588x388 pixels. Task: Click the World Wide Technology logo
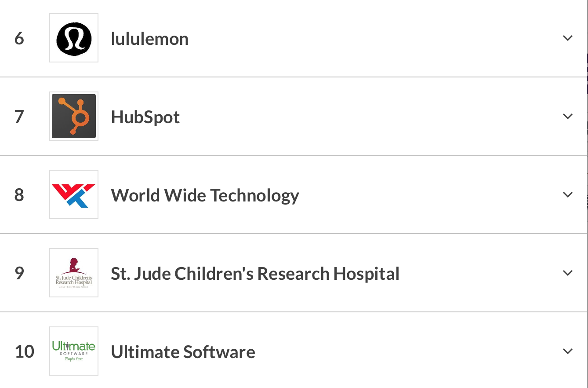tap(74, 195)
